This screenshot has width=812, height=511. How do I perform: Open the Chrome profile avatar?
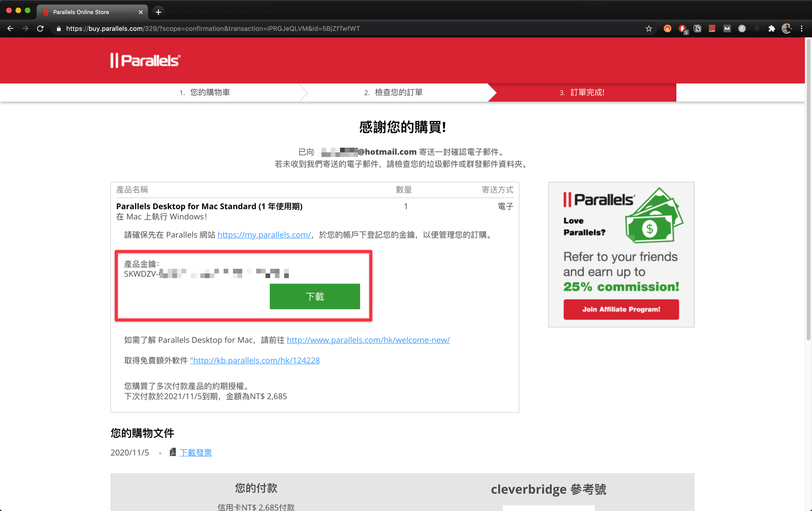[787, 28]
